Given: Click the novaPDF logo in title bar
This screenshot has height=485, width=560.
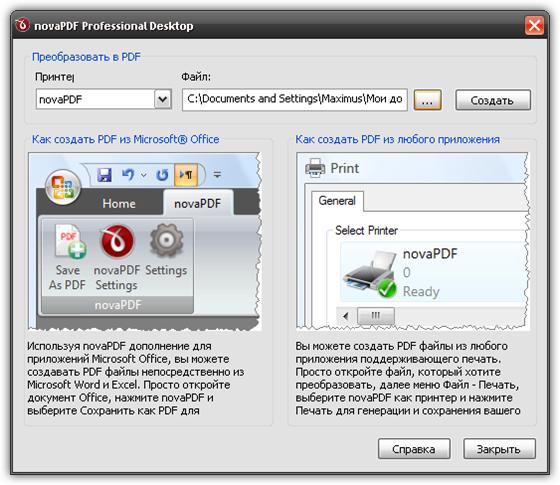Looking at the screenshot, I should coord(22,26).
